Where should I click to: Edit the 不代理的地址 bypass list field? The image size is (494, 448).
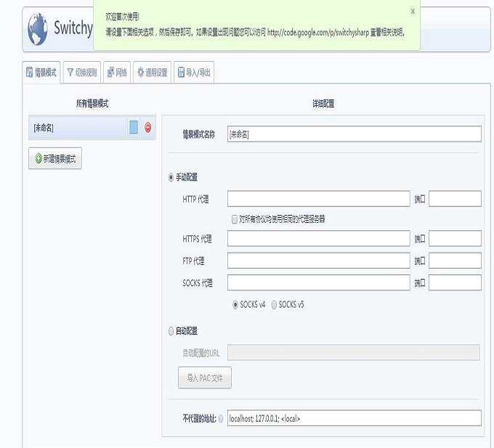354,418
